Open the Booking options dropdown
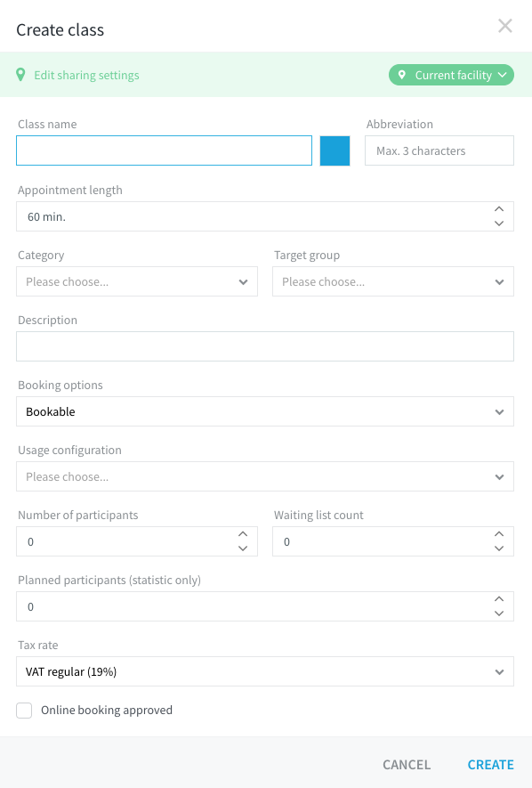The width and height of the screenshot is (532, 788). (265, 411)
